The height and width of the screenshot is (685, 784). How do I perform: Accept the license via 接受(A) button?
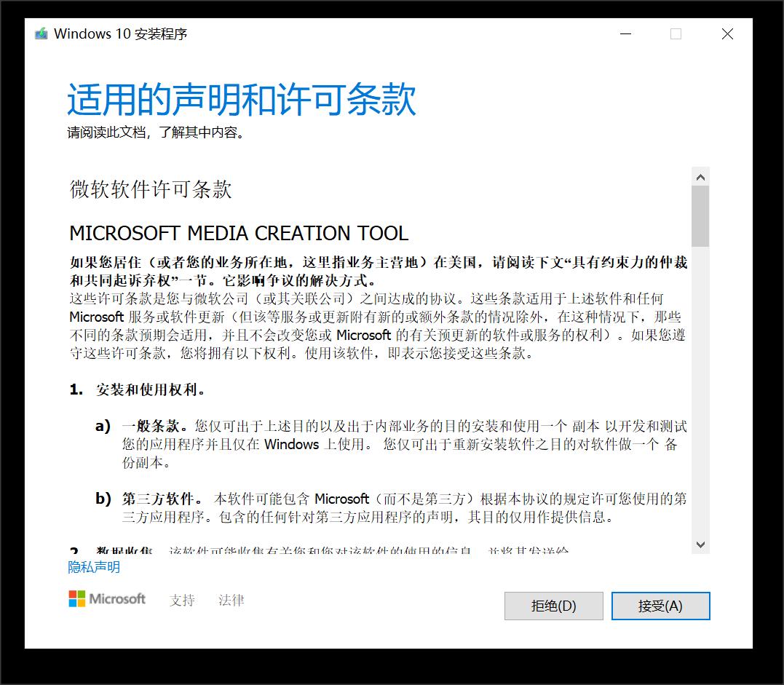tap(660, 606)
